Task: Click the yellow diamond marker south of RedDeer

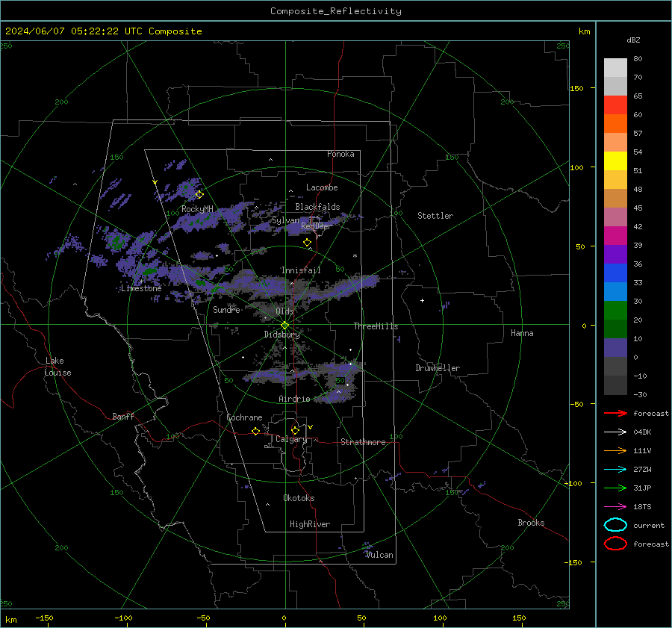Action: [x=308, y=243]
